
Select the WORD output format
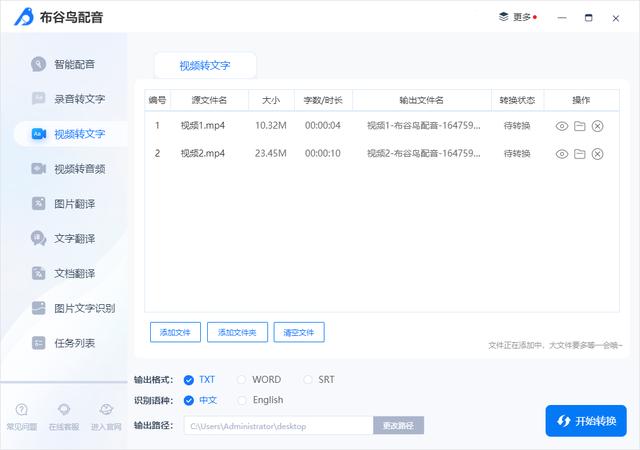pos(242,380)
